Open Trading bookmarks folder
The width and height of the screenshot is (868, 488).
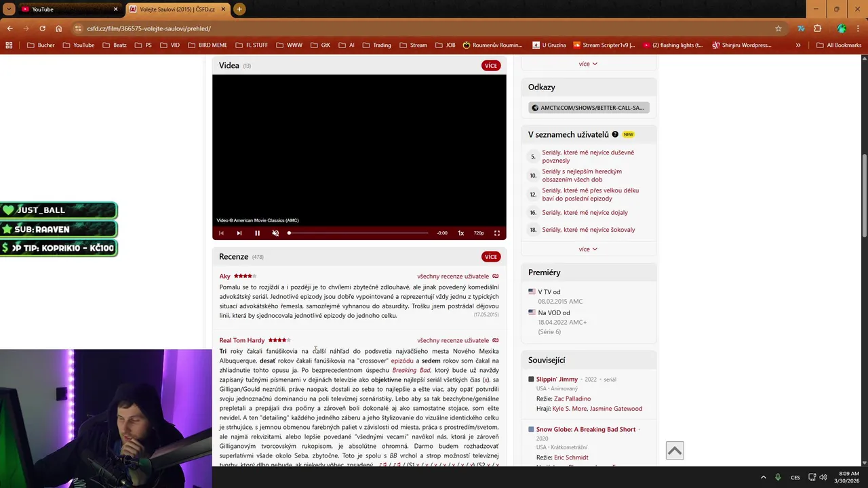pos(377,45)
